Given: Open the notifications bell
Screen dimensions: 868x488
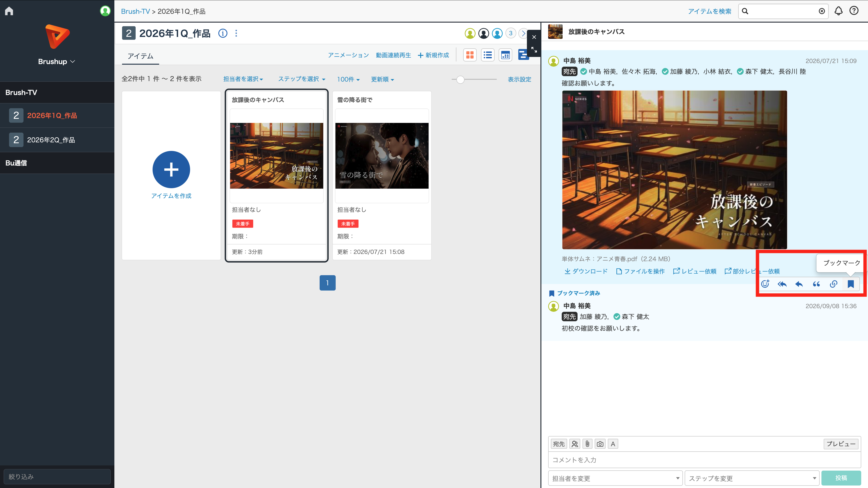Looking at the screenshot, I should [838, 11].
